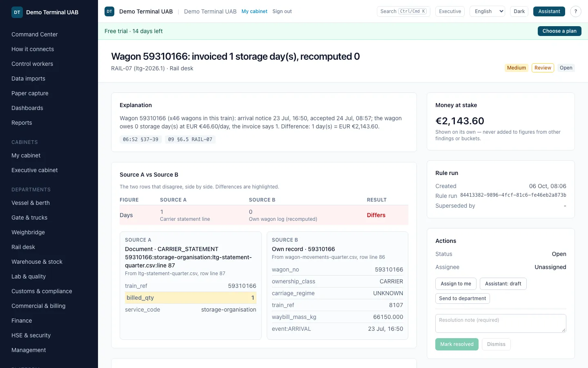Click the 06:S2 §37–39 reference tag
This screenshot has width=588, height=368.
coord(140,139)
